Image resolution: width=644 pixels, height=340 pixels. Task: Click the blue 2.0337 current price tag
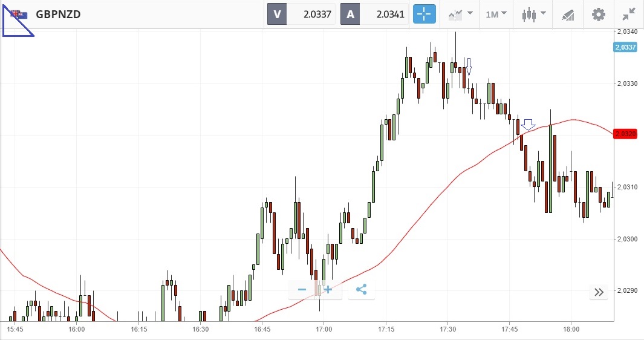tap(625, 47)
